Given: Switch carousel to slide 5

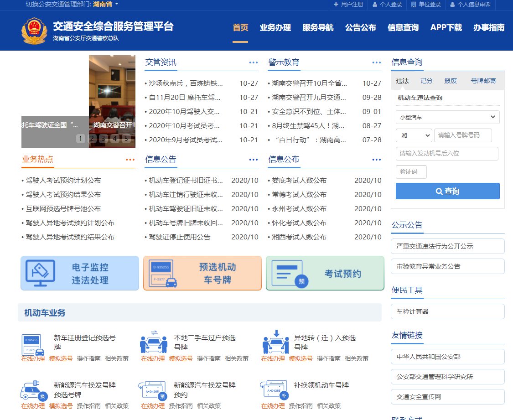Looking at the screenshot, I should pos(126,139).
